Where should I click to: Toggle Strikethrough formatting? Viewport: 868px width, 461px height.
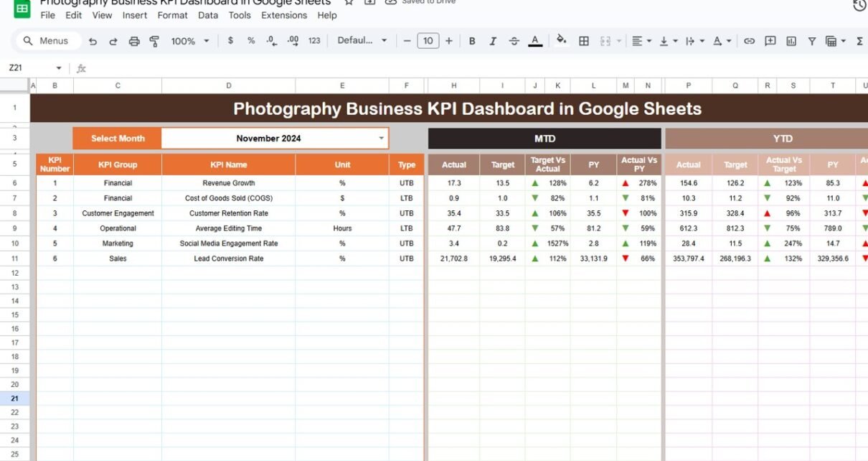[x=514, y=41]
